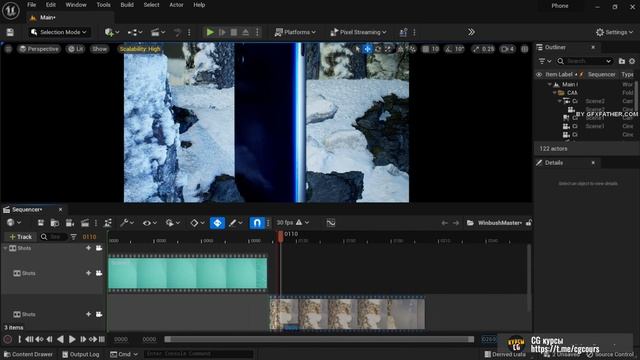
Task: Navigate back in sequencer breadcrumb
Action: coord(444,223)
